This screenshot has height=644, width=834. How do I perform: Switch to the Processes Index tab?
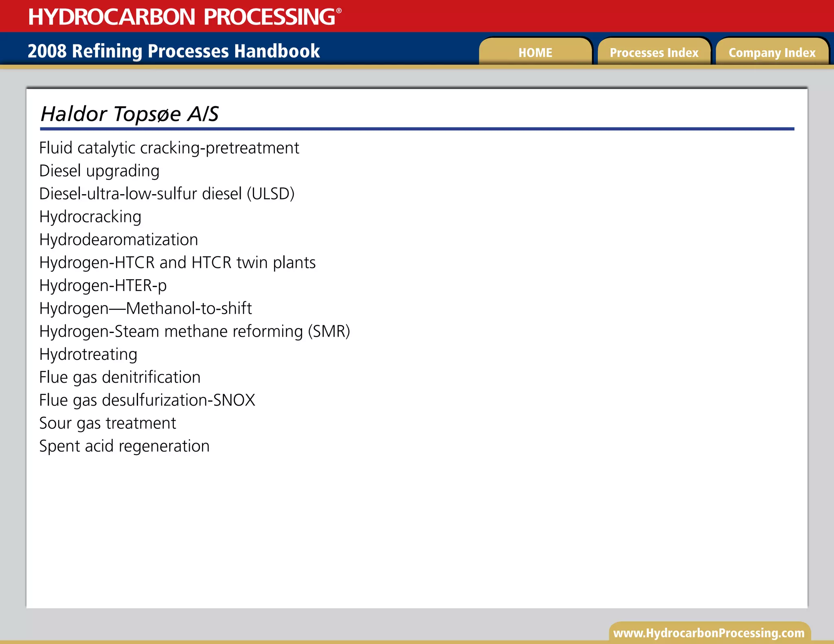pos(654,53)
